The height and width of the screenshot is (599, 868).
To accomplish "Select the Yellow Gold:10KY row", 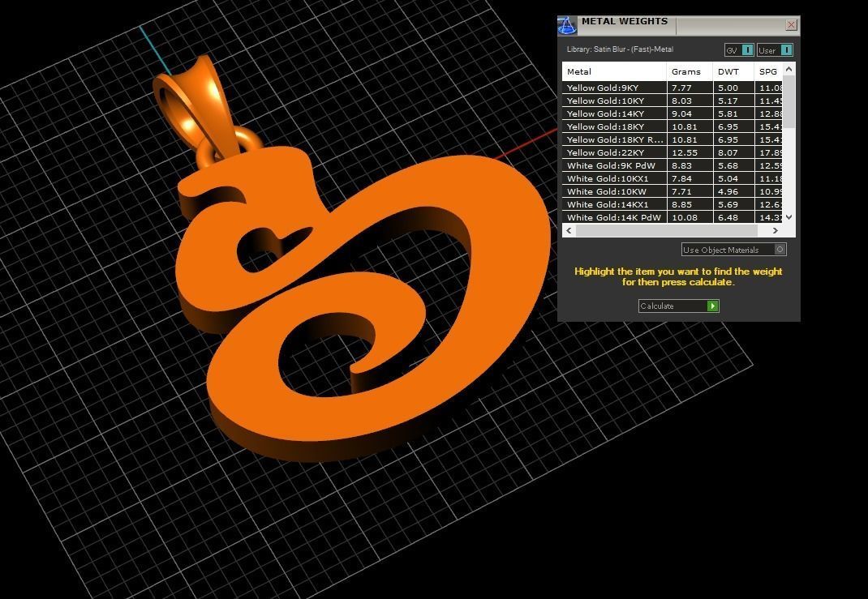I will click(x=672, y=101).
